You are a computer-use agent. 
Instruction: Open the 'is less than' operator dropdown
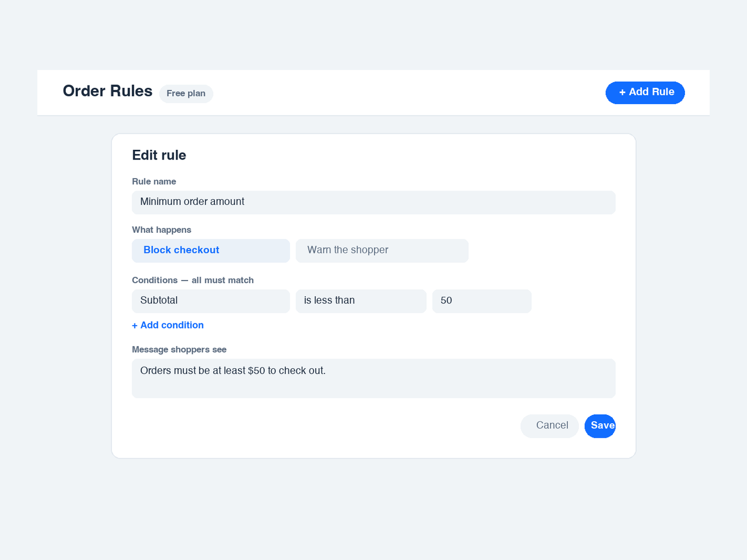coord(361,301)
